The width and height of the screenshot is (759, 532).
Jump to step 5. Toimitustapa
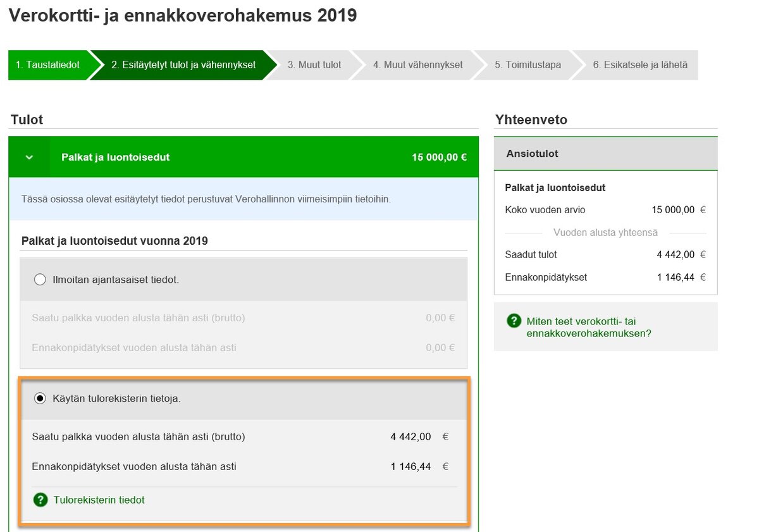click(x=528, y=65)
